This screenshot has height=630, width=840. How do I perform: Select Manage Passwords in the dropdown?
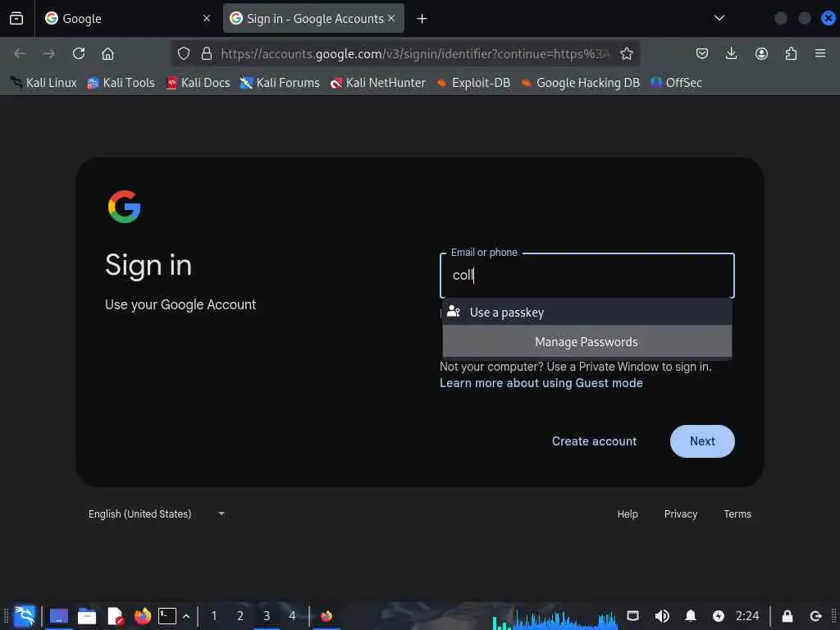pyautogui.click(x=587, y=342)
